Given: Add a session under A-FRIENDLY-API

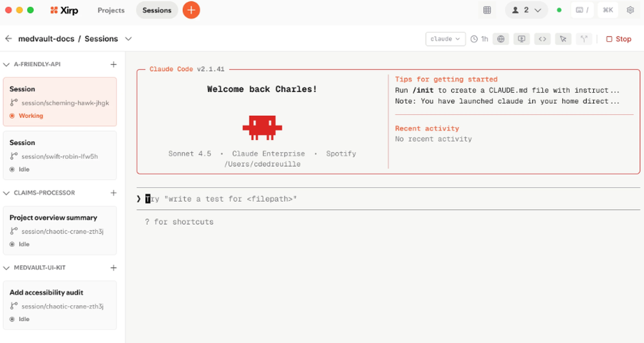Looking at the screenshot, I should 113,64.
